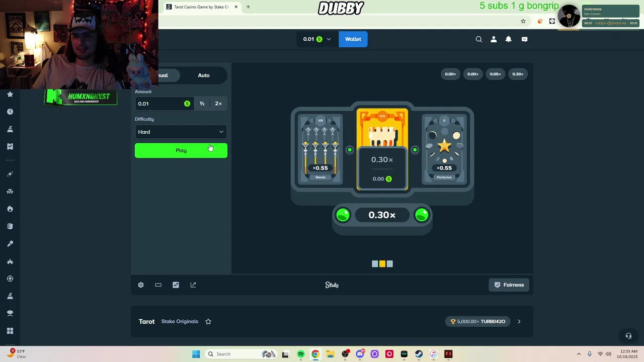Bookmark page with address bar star
This screenshot has width=644, height=362.
coord(523,21)
